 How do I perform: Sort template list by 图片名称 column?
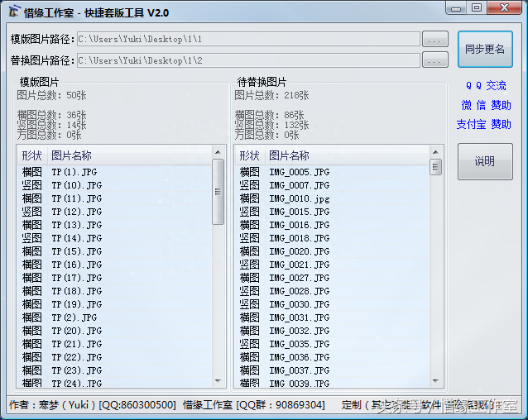tap(130, 155)
